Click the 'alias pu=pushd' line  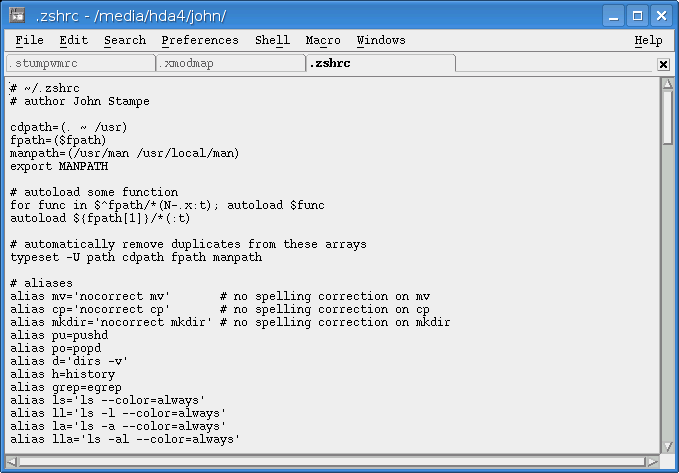pos(59,335)
